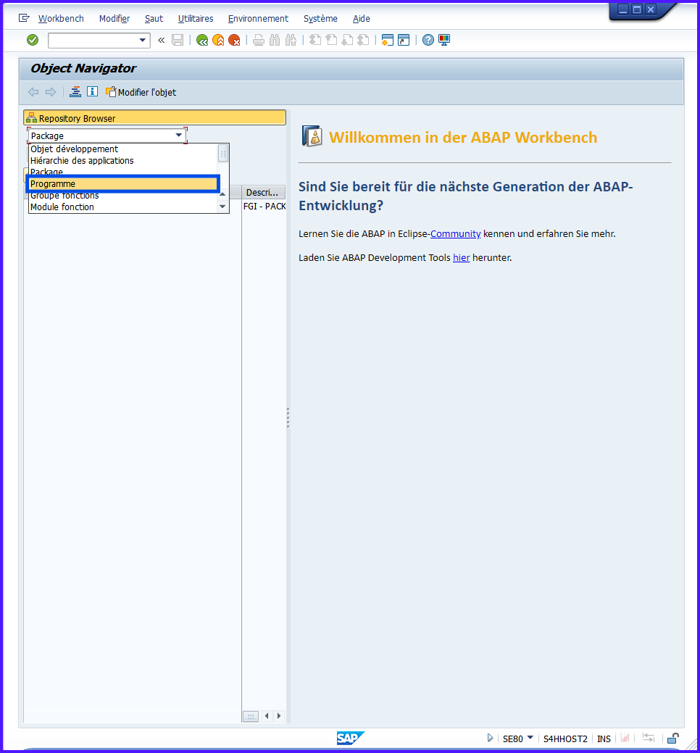700x753 pixels.
Task: Open the Help question mark icon
Action: [428, 40]
